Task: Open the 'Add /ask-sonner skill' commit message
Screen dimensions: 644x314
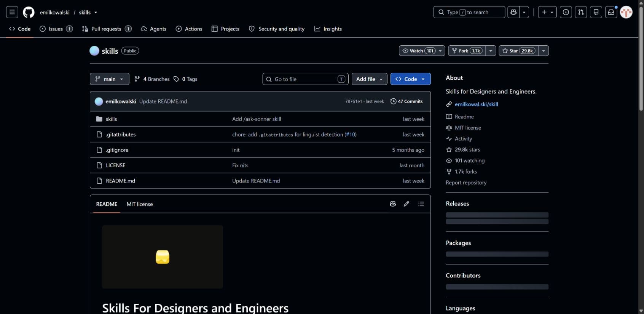Action: 257,119
